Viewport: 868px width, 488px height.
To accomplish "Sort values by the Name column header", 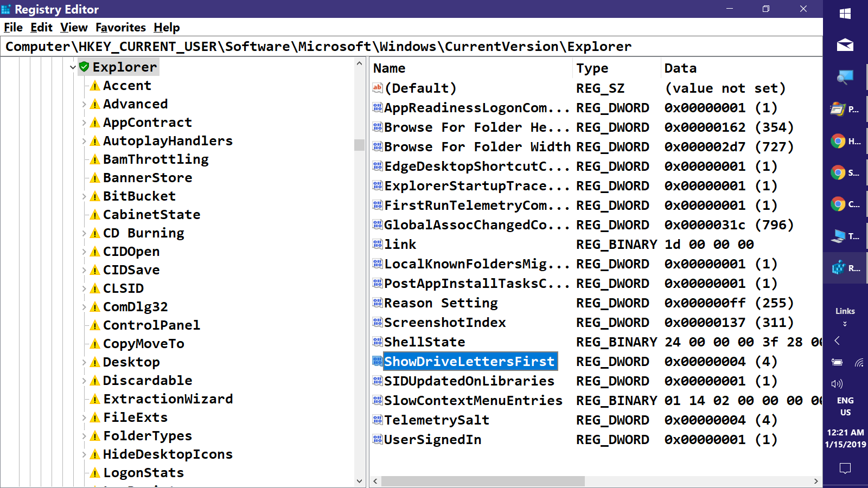I will 471,68.
